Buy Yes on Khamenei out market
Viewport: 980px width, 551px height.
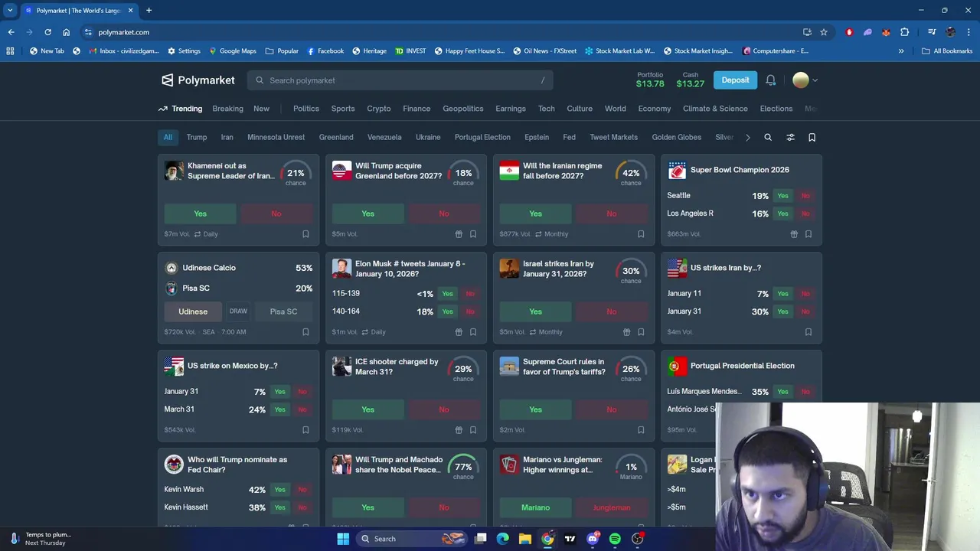click(201, 214)
